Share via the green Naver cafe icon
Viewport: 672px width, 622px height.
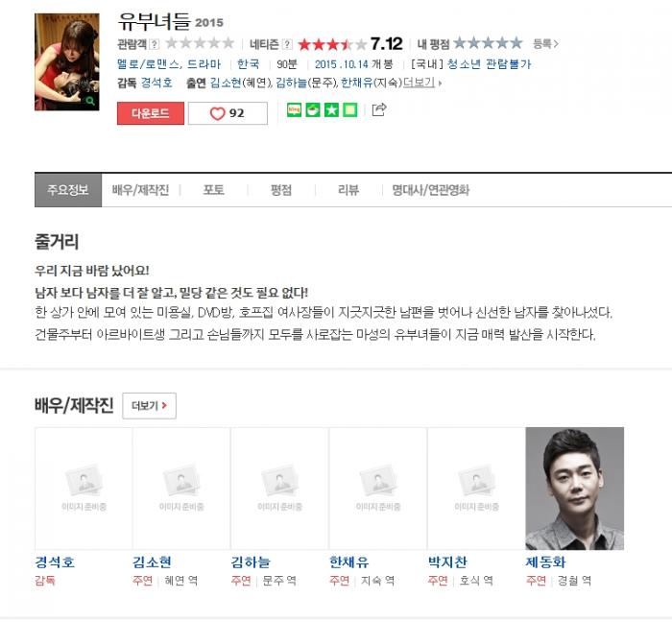(x=313, y=110)
